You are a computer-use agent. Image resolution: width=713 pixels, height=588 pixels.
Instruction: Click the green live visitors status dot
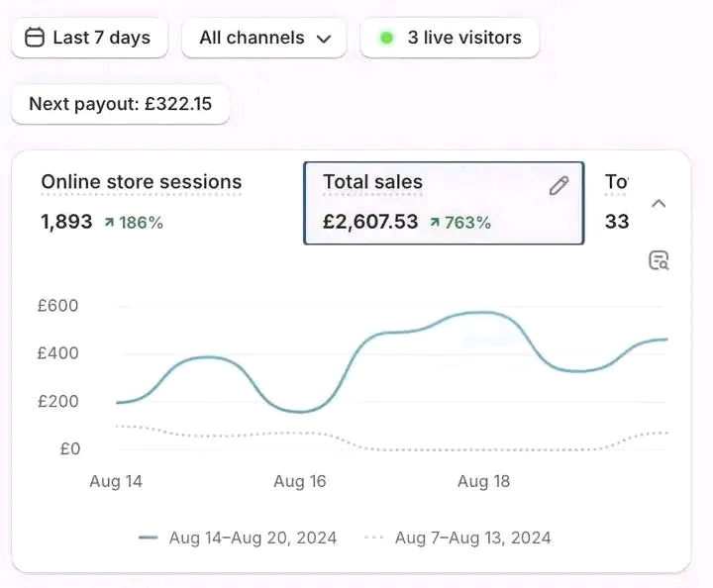point(386,38)
